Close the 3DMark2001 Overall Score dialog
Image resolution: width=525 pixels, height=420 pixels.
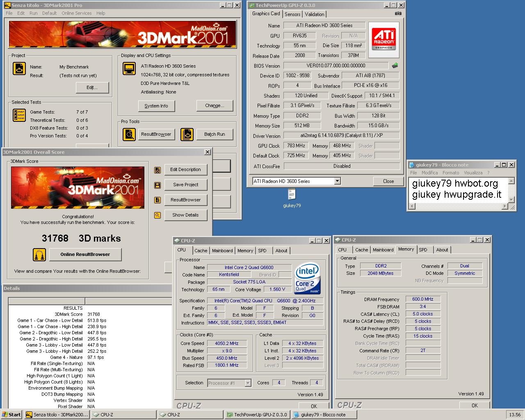[208, 152]
